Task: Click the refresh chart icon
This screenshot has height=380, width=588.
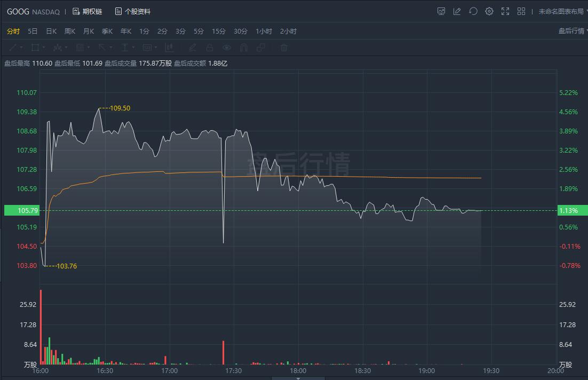Action: tap(473, 11)
